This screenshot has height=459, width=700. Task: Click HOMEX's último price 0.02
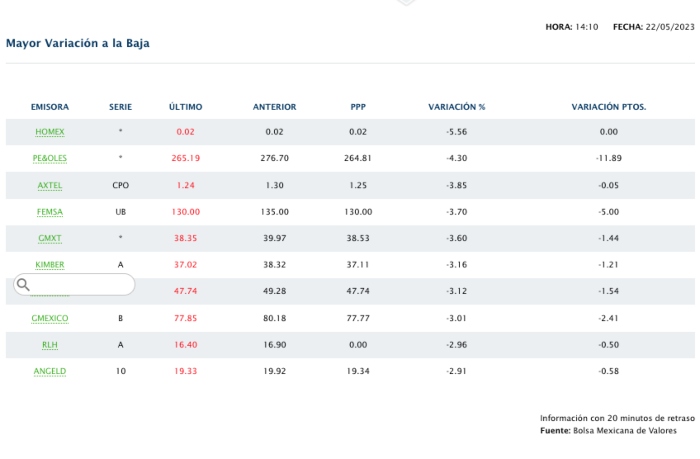185,132
